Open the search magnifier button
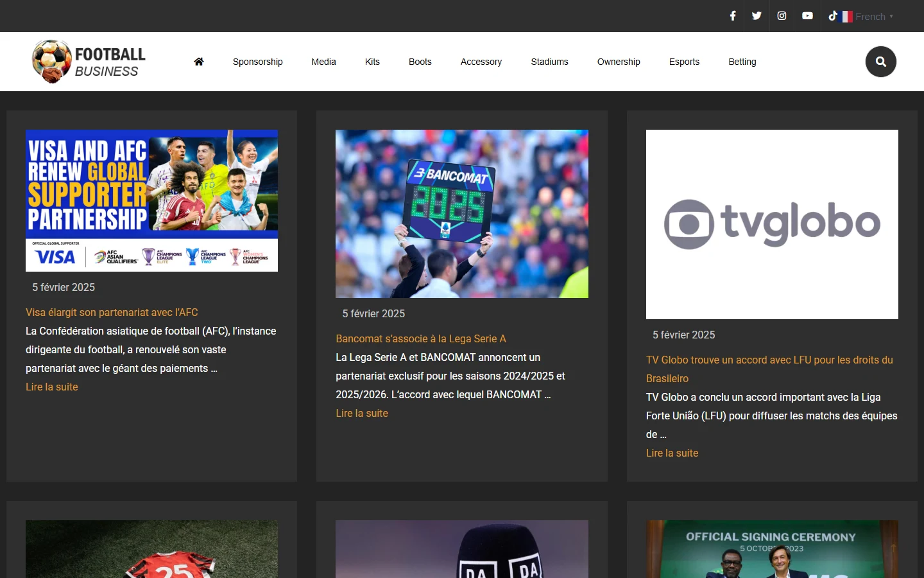 tap(881, 62)
